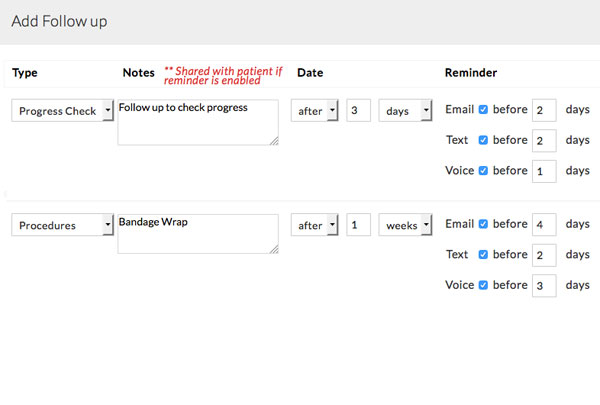Screen dimensions: 600x405
Task: Click the date number field showing 3
Action: tap(358, 111)
